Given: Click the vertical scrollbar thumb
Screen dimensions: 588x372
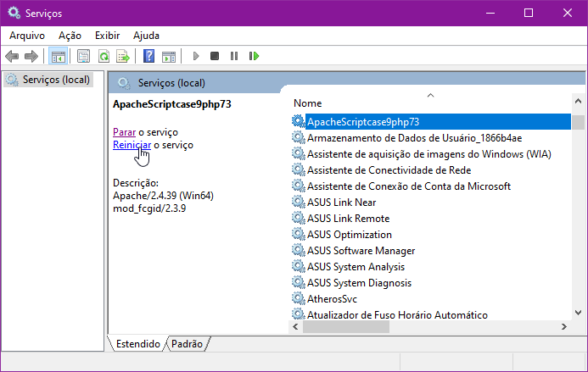Looking at the screenshot, I should [x=578, y=122].
